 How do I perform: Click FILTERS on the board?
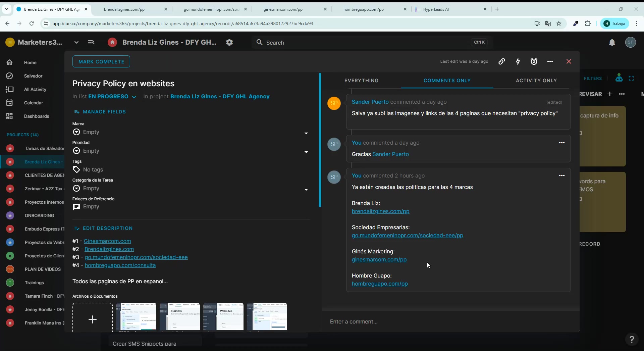[593, 78]
